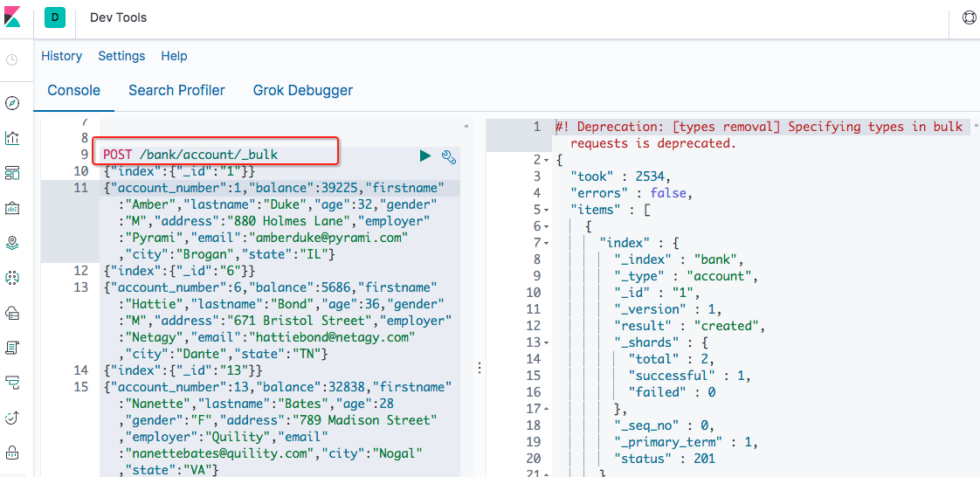Collapse the "_shards" block at line 13
The image size is (980, 477).
(x=547, y=342)
